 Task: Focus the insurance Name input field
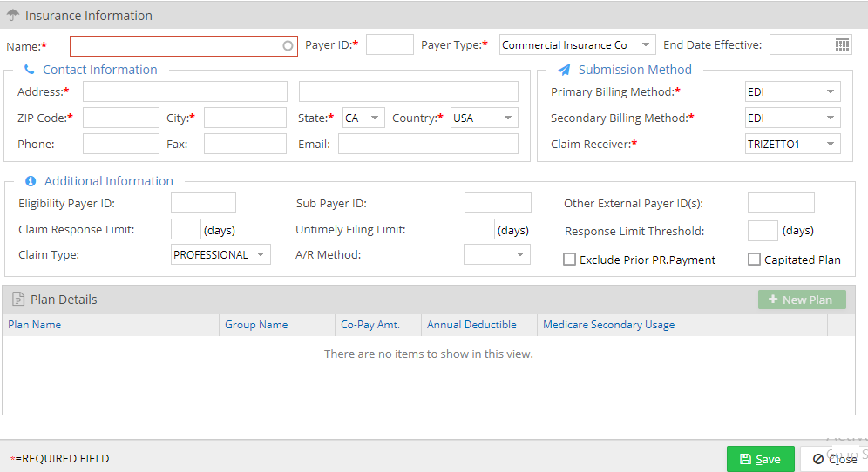(x=184, y=46)
